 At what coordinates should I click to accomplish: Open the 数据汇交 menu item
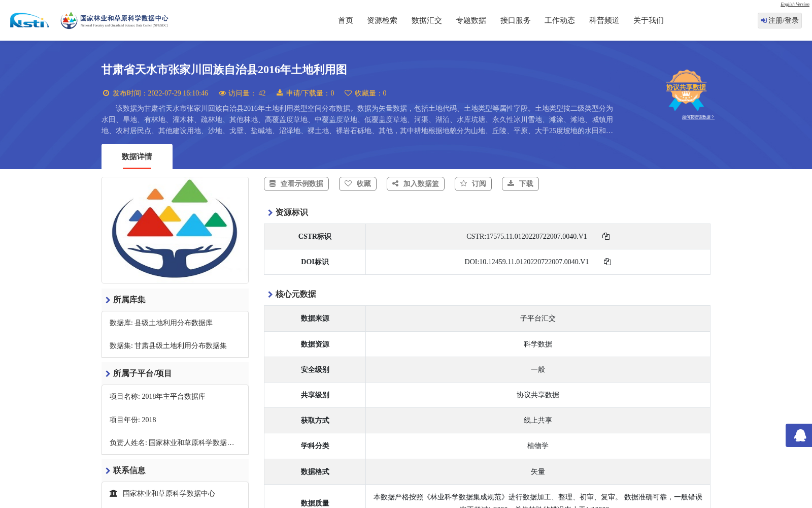427,20
